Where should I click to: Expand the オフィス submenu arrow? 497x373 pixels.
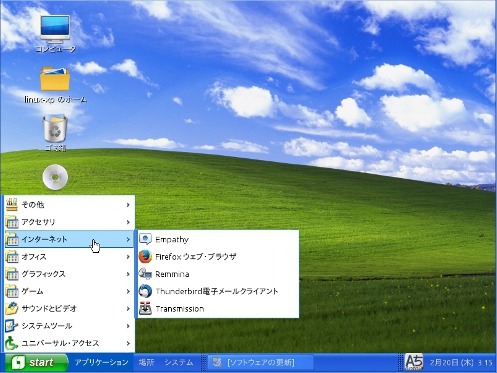click(x=128, y=257)
